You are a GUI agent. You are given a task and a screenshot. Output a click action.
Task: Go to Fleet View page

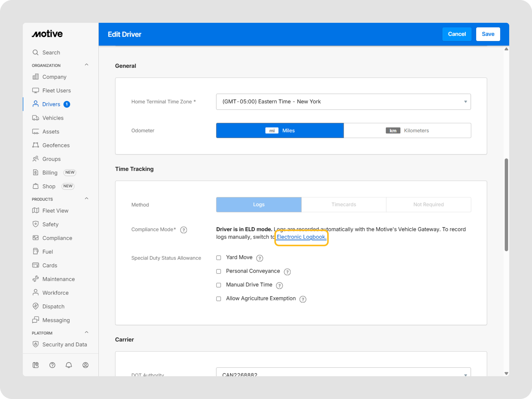tap(55, 211)
